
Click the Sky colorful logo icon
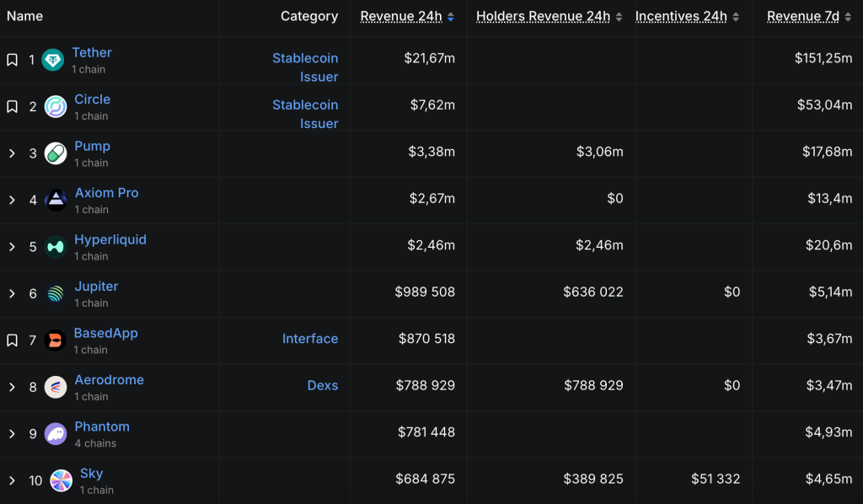pos(61,480)
